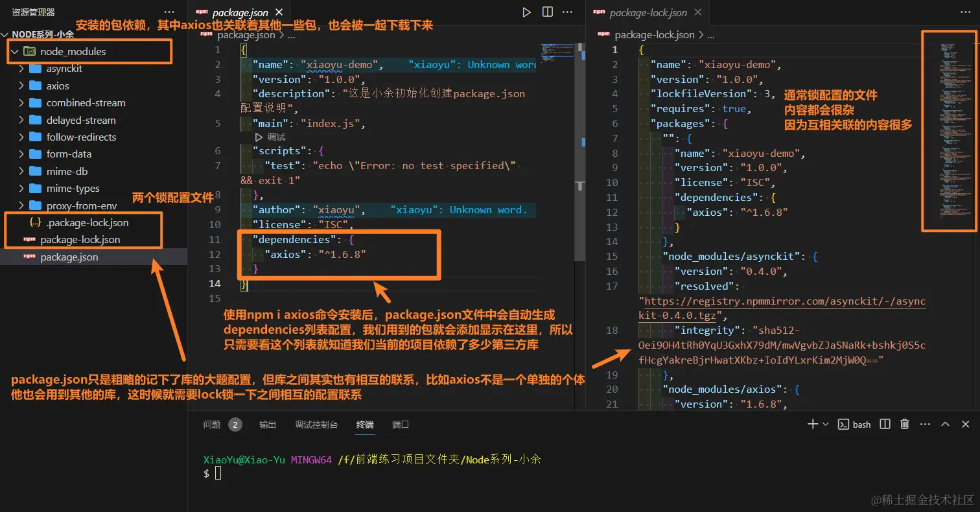
Task: Click the problems count badge showing 2
Action: click(x=235, y=425)
